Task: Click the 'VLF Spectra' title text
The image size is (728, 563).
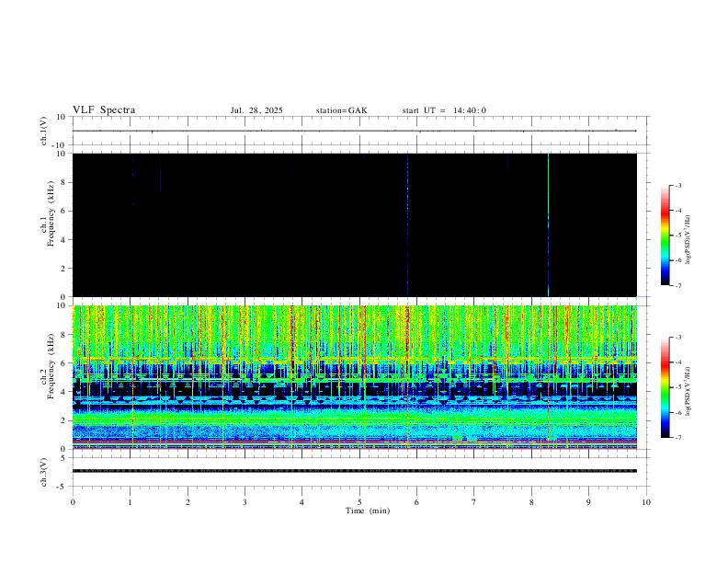Action: [x=104, y=110]
